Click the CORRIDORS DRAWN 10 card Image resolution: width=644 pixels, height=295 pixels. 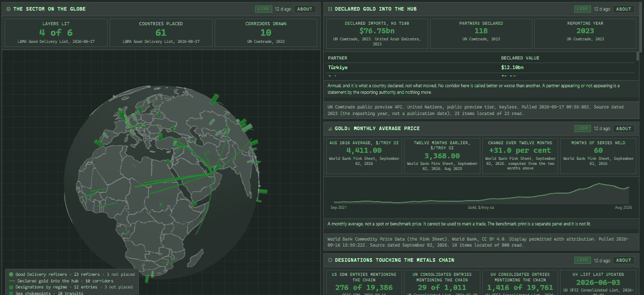(266, 33)
